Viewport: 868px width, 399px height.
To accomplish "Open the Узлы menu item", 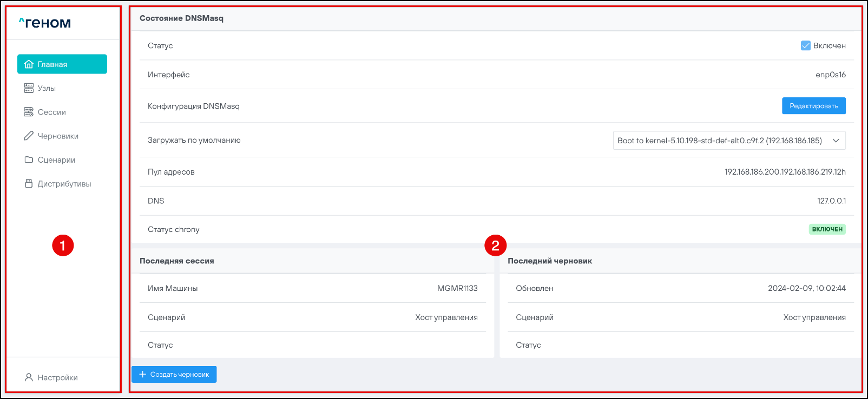I will 47,88.
